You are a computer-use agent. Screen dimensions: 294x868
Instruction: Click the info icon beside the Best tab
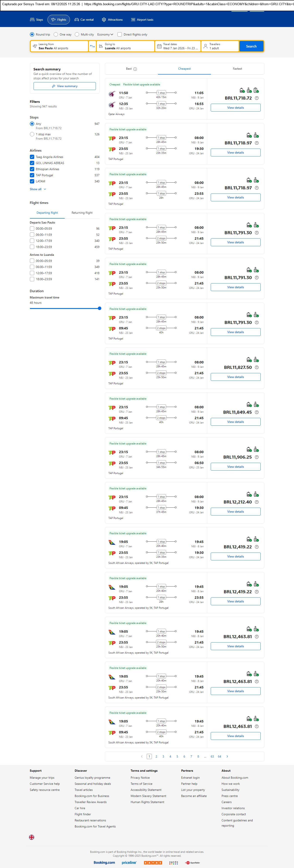pos(135,69)
